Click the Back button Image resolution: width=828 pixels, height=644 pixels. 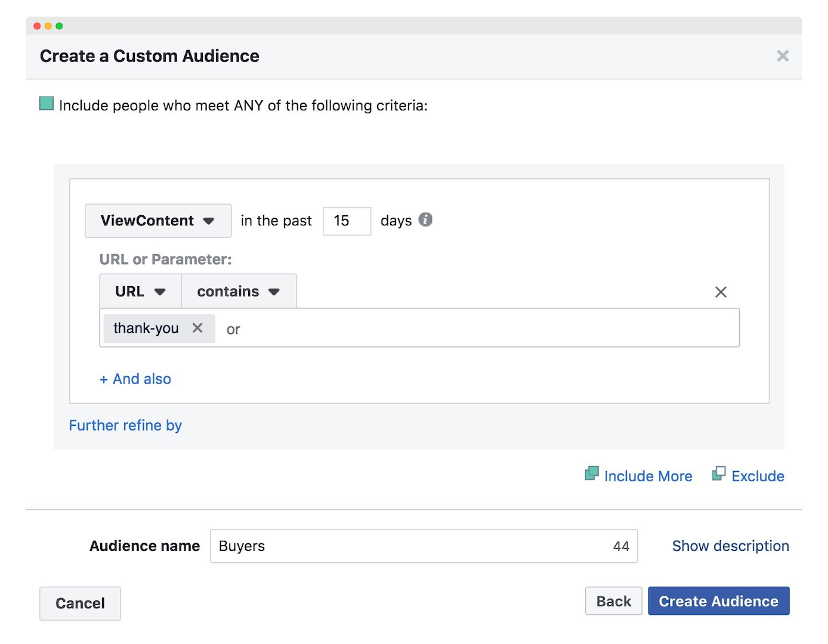(613, 601)
